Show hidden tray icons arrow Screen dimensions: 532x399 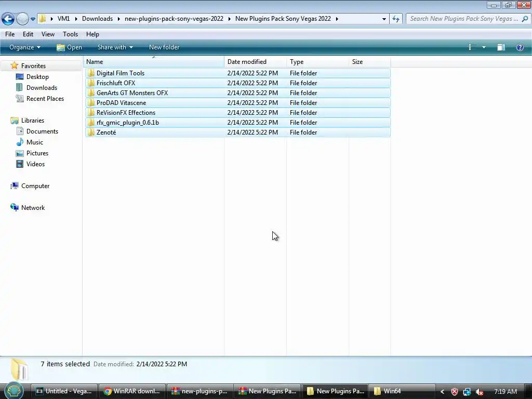(x=443, y=392)
